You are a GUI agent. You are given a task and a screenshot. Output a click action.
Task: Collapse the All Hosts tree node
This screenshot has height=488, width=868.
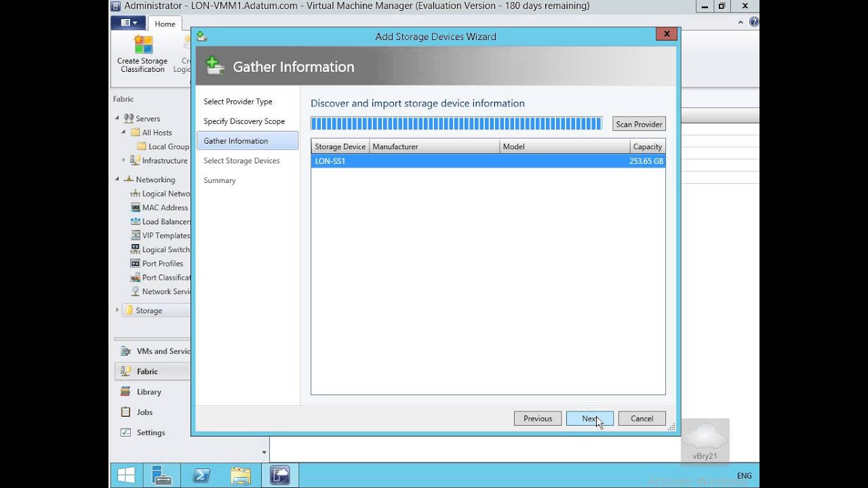[x=123, y=132]
